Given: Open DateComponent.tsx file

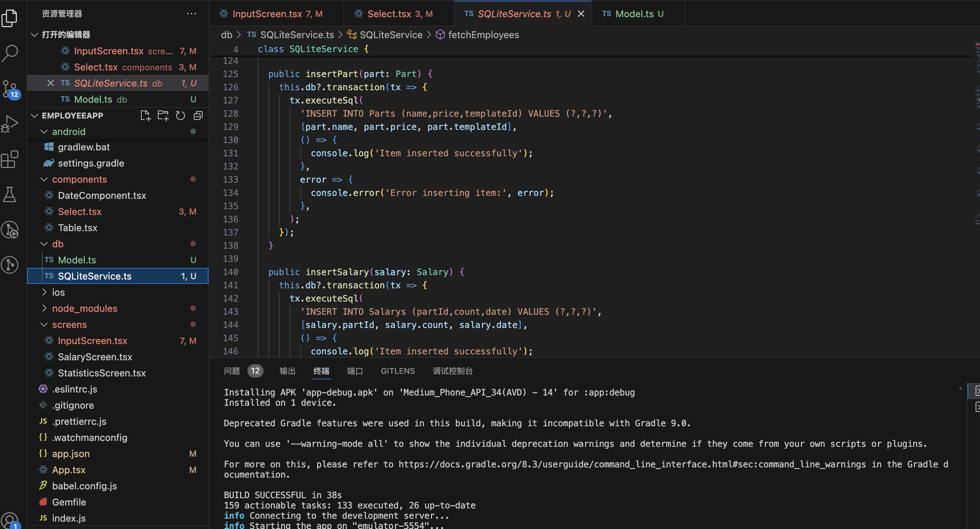Looking at the screenshot, I should (x=118, y=196).
